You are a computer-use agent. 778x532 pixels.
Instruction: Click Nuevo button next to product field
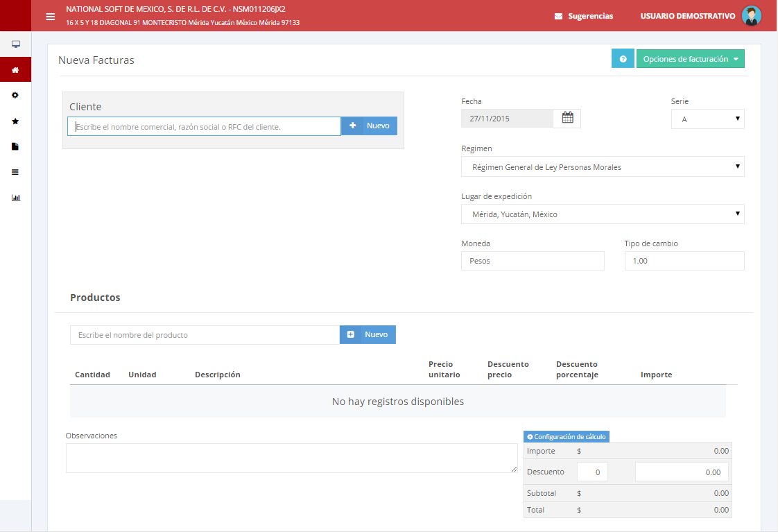point(368,335)
